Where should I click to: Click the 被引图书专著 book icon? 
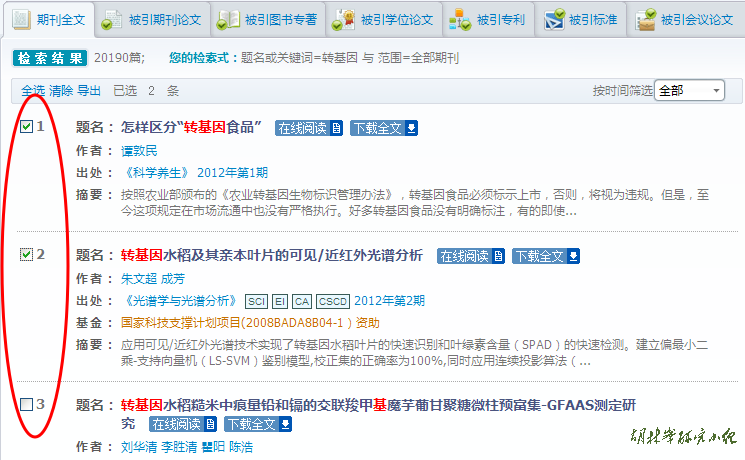tap(228, 19)
